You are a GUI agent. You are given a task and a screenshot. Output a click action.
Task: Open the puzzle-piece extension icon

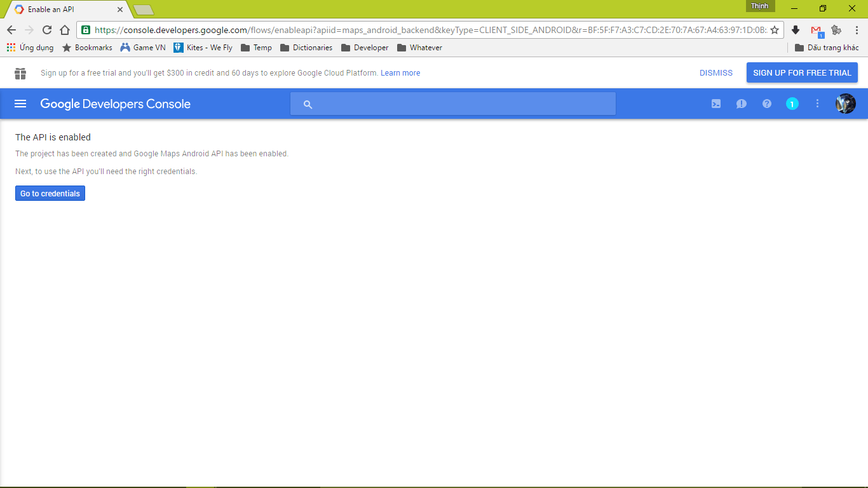[836, 30]
